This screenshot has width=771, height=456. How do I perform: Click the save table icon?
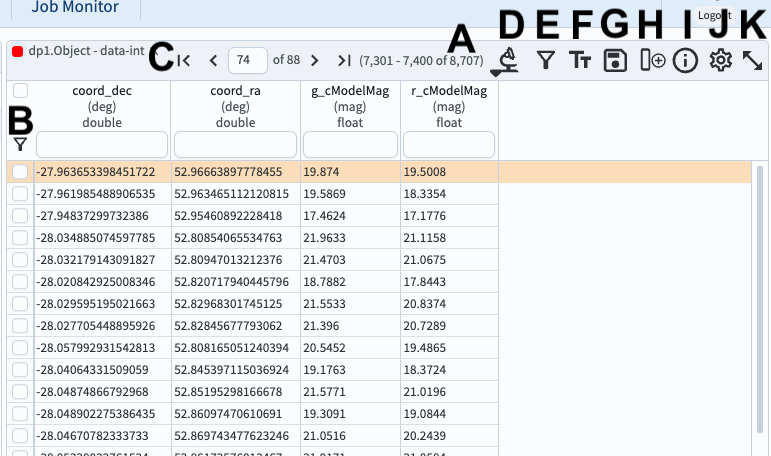pos(616,61)
